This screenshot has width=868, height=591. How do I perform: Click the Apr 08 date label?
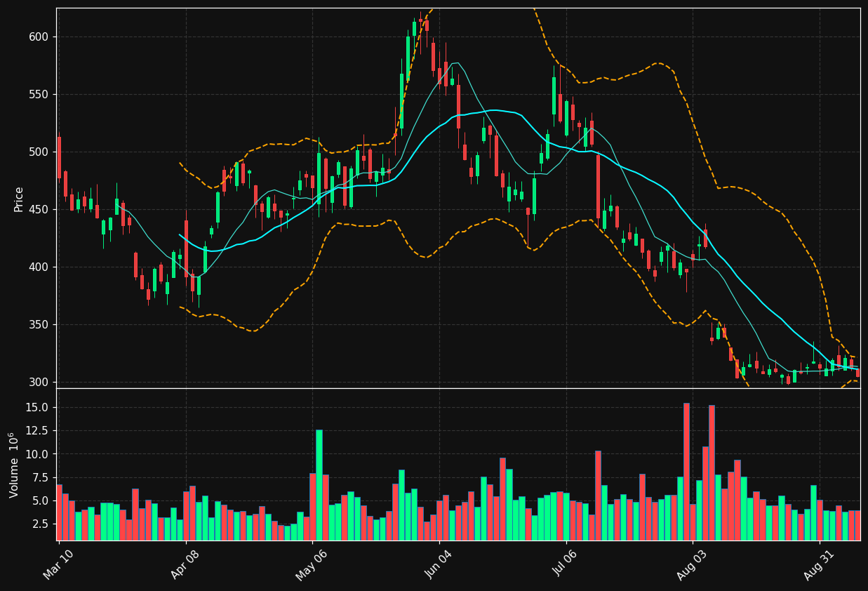[184, 565]
